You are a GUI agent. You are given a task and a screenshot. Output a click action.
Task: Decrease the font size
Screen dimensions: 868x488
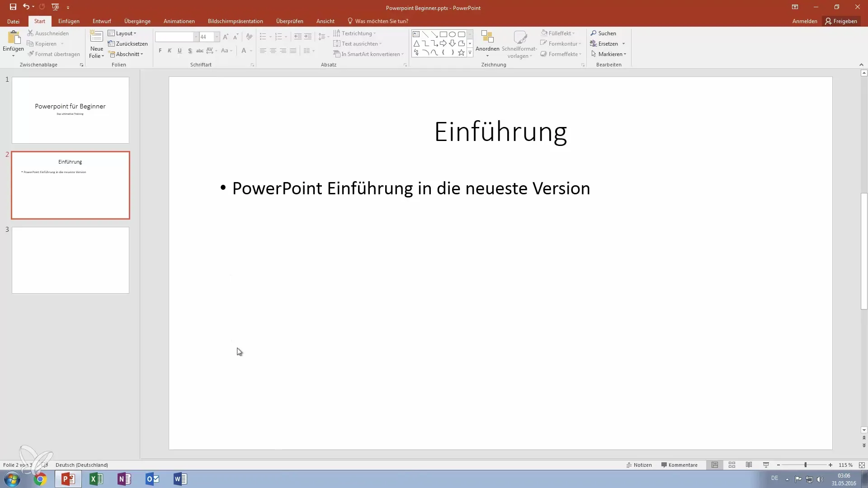[x=236, y=37]
